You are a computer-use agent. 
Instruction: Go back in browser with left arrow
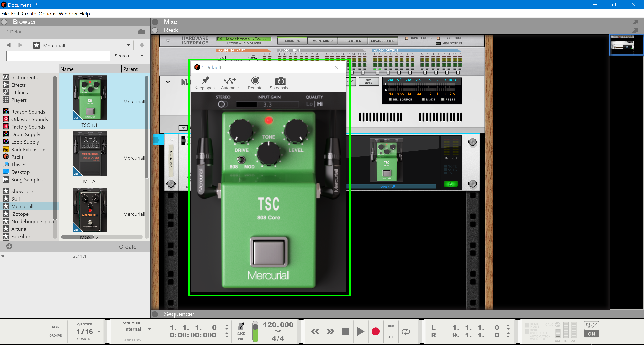point(9,45)
